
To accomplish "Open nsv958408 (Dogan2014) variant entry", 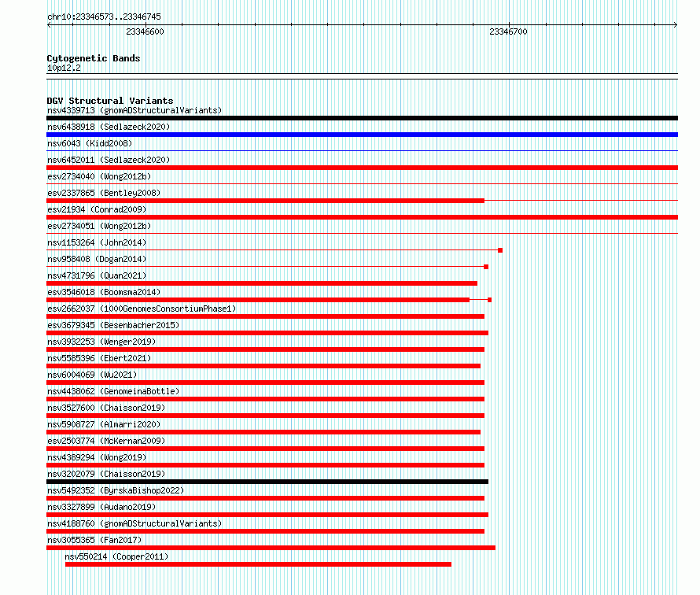I will point(97,259).
